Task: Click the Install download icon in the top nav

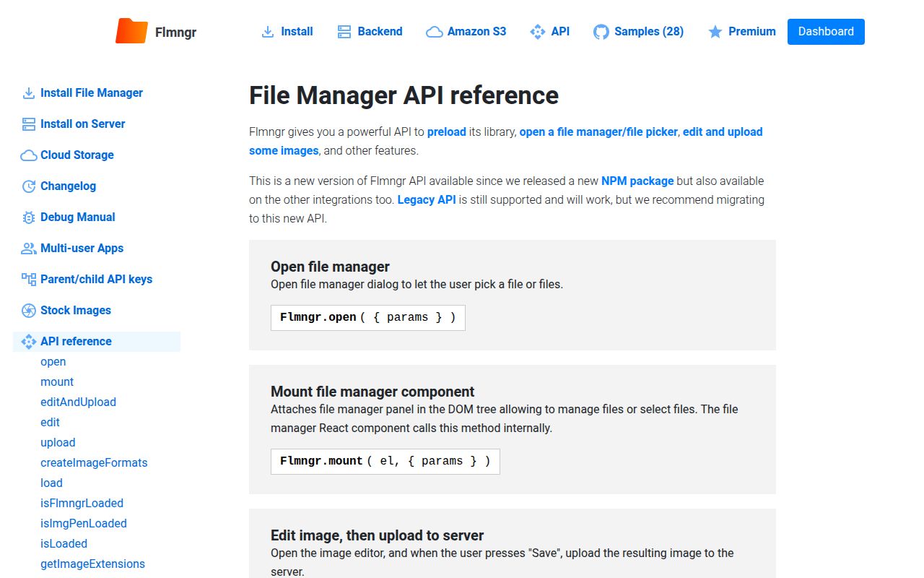Action: pos(268,32)
